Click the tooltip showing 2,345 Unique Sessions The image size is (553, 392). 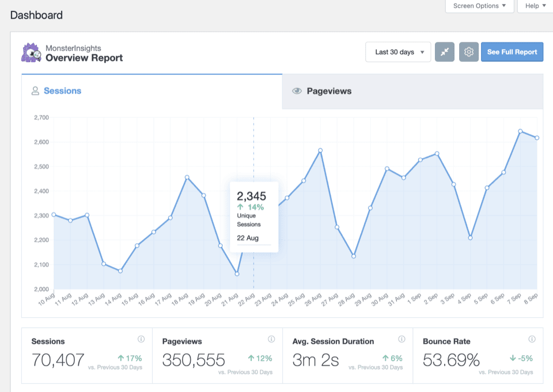coord(253,216)
